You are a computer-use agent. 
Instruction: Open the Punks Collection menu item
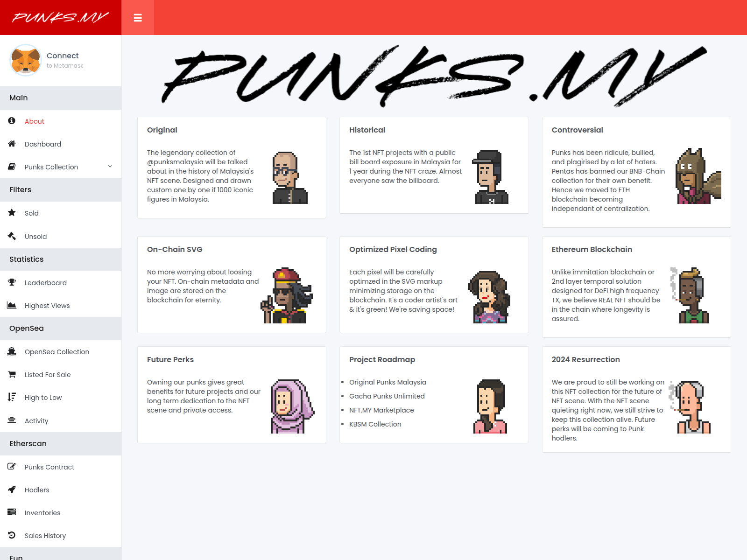pyautogui.click(x=61, y=167)
